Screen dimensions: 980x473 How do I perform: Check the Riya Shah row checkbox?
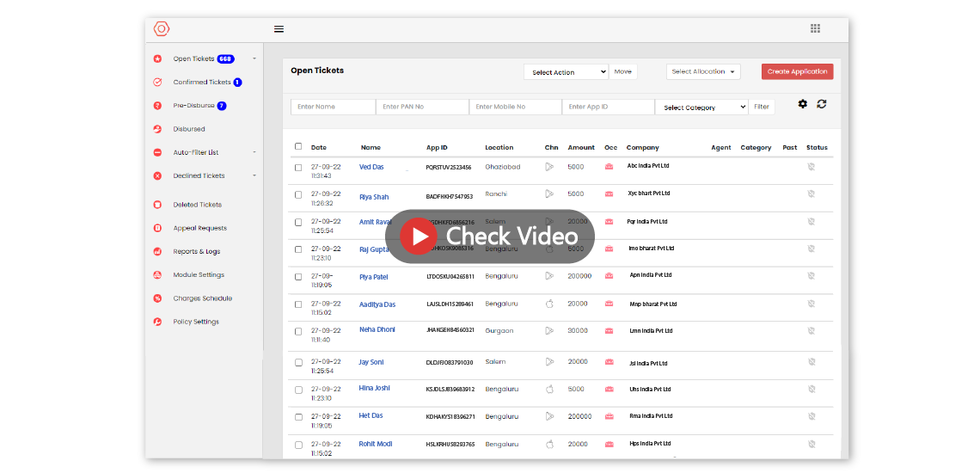[298, 194]
